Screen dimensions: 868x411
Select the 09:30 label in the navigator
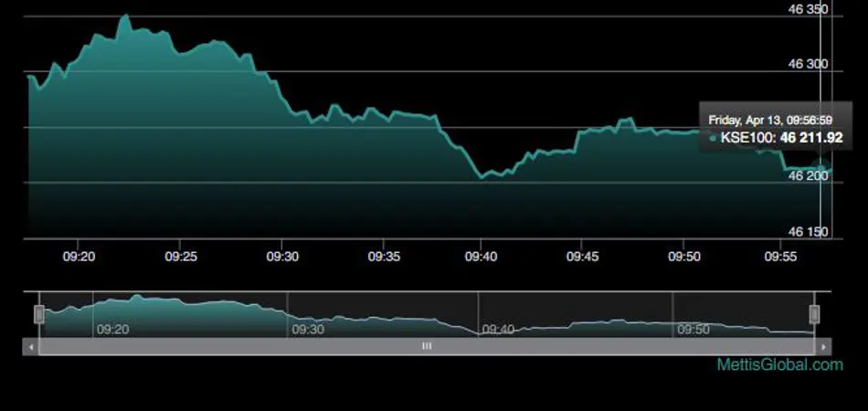[x=306, y=329]
